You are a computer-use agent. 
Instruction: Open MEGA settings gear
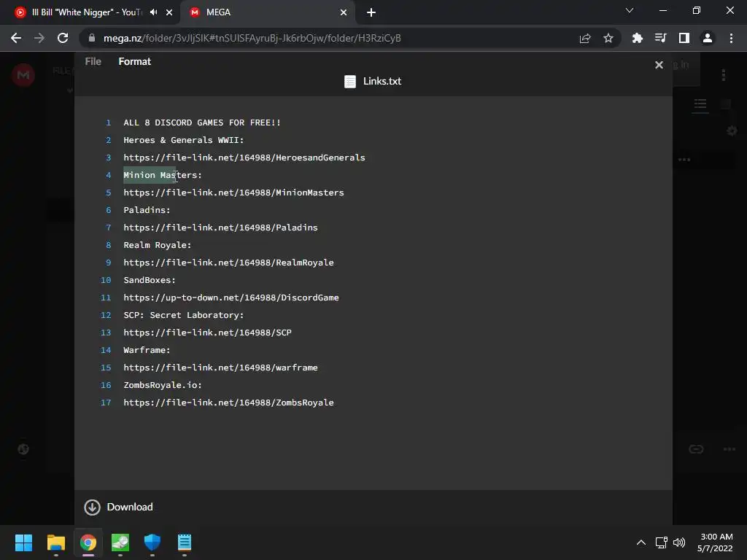tap(732, 131)
